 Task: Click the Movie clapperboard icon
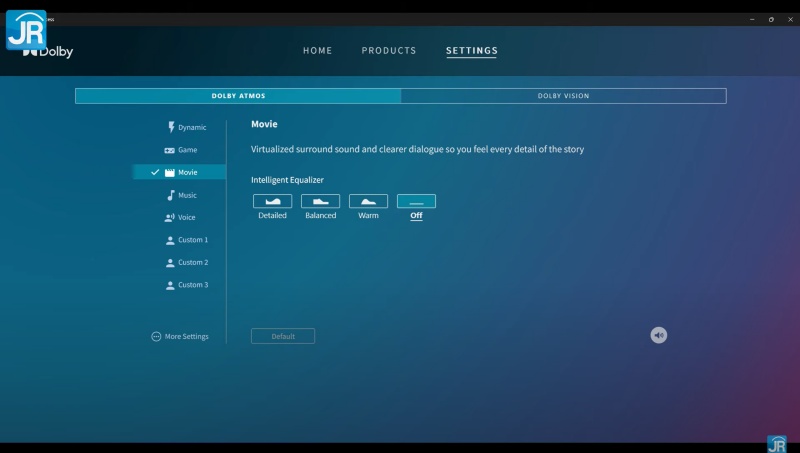coord(169,172)
